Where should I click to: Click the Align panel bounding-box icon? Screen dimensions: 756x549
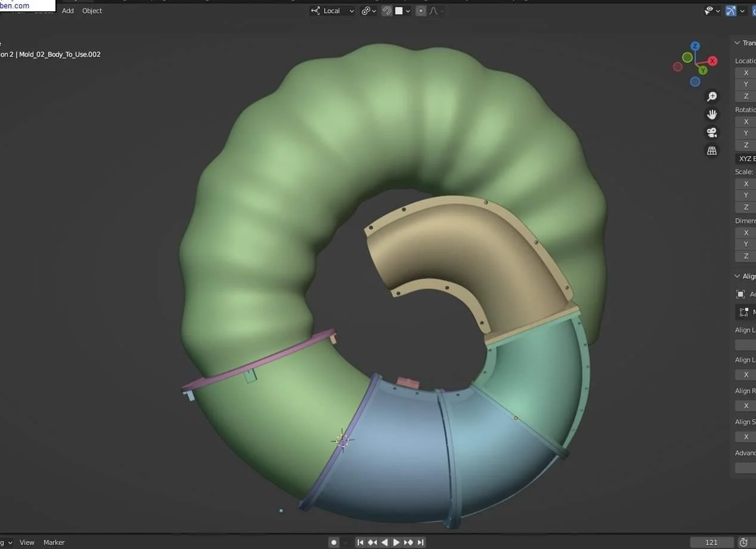[740, 294]
